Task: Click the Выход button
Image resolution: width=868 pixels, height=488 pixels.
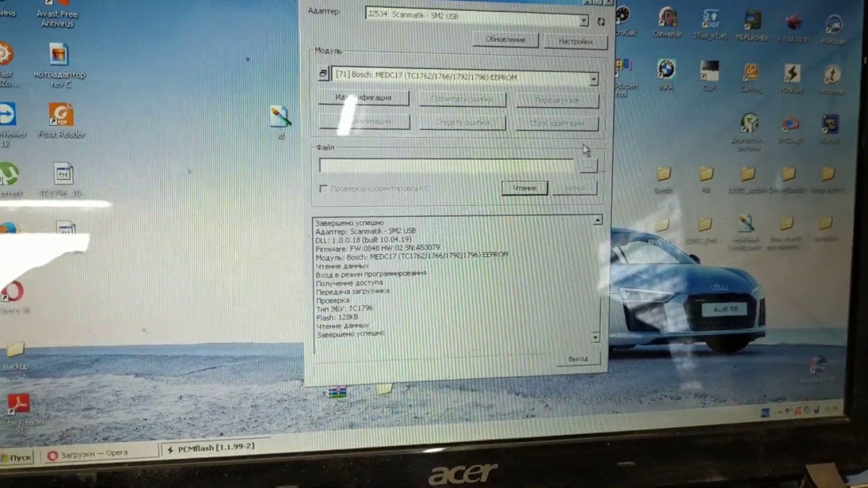Action: [578, 359]
